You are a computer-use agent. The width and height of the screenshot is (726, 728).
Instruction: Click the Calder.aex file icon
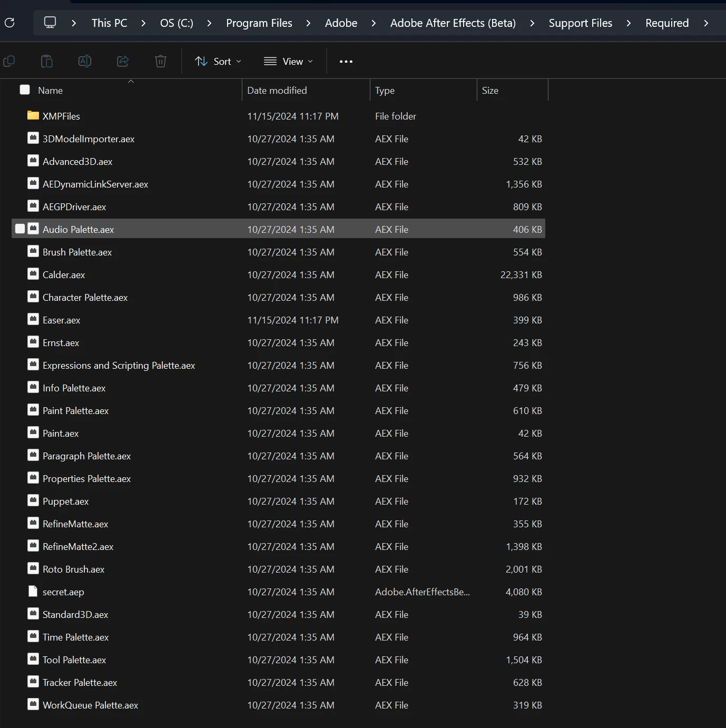(33, 274)
